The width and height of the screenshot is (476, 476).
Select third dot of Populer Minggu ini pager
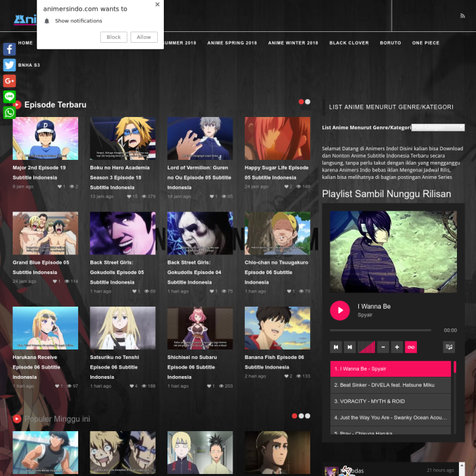coord(307,416)
